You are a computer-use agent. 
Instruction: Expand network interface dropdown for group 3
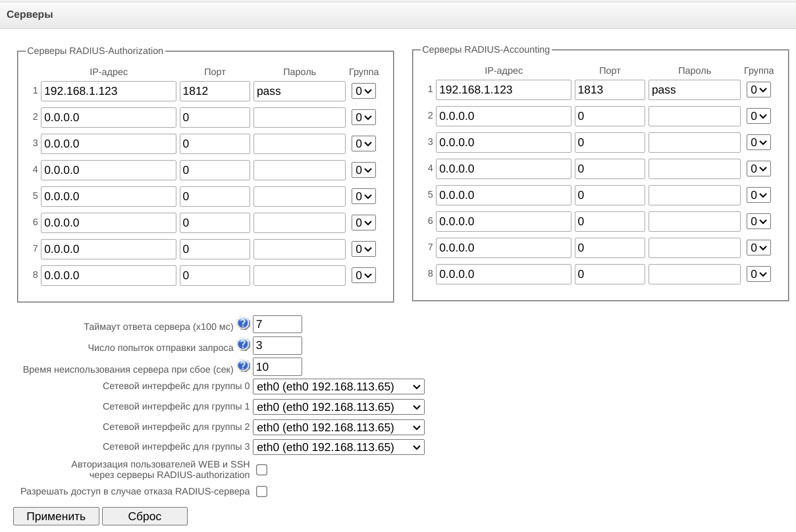[338, 448]
